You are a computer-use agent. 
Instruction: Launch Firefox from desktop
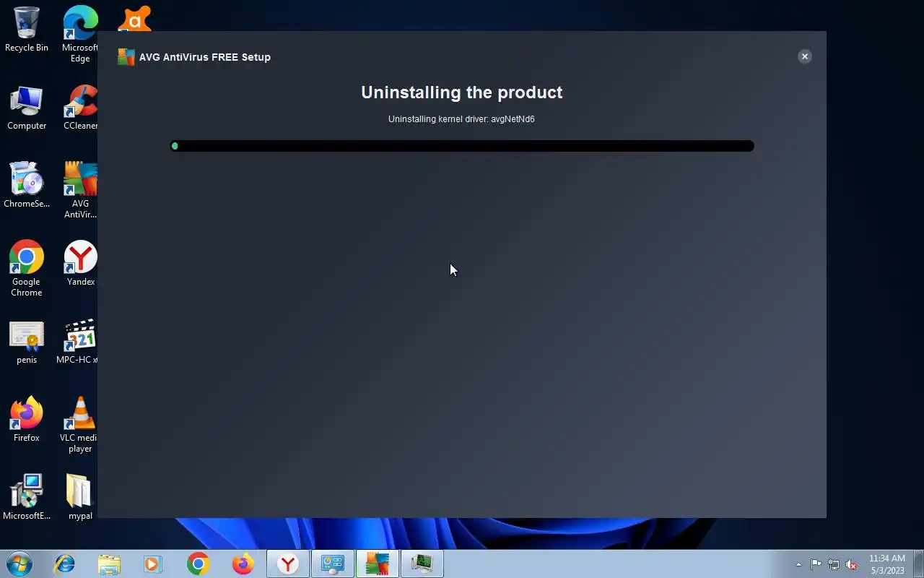coord(27,419)
